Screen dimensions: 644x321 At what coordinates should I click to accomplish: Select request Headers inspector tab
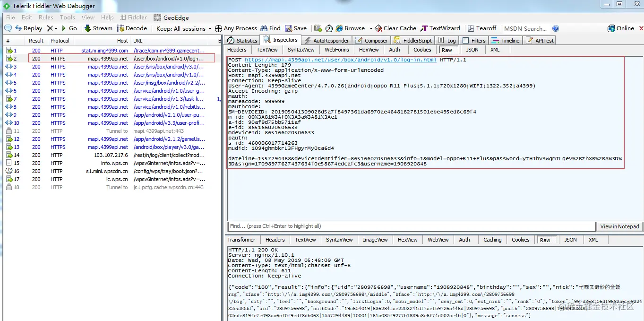[237, 50]
